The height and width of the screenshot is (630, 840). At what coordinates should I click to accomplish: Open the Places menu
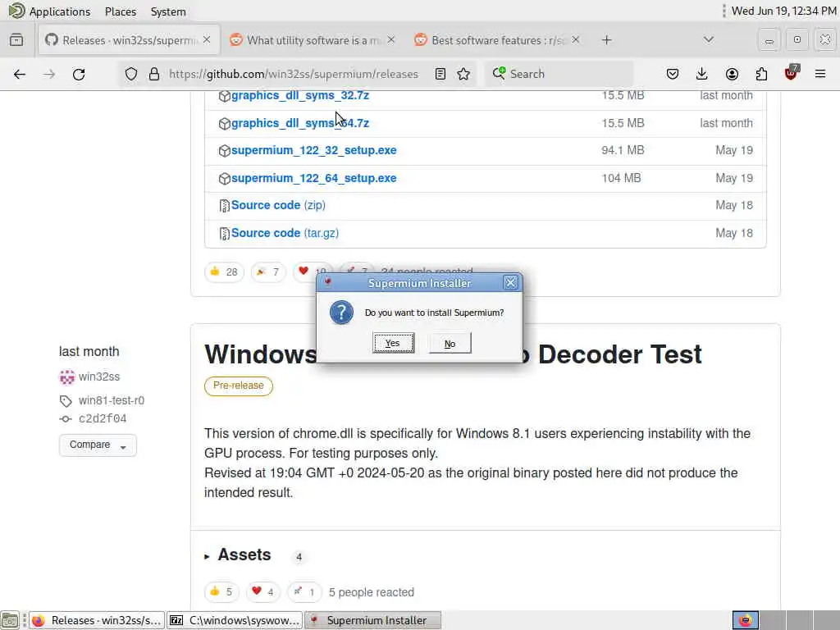tap(121, 11)
